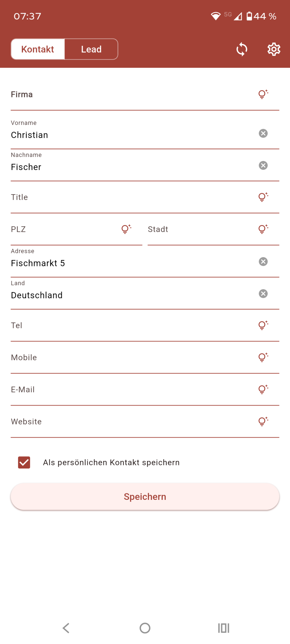Tap the Android back navigation button

pos(66,628)
